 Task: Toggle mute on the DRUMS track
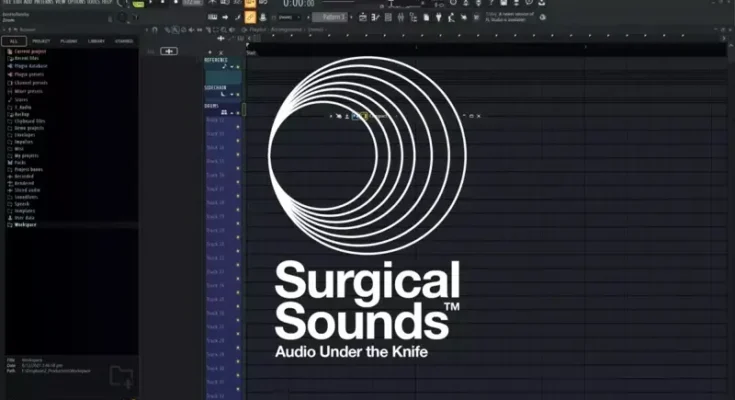pyautogui.click(x=238, y=112)
